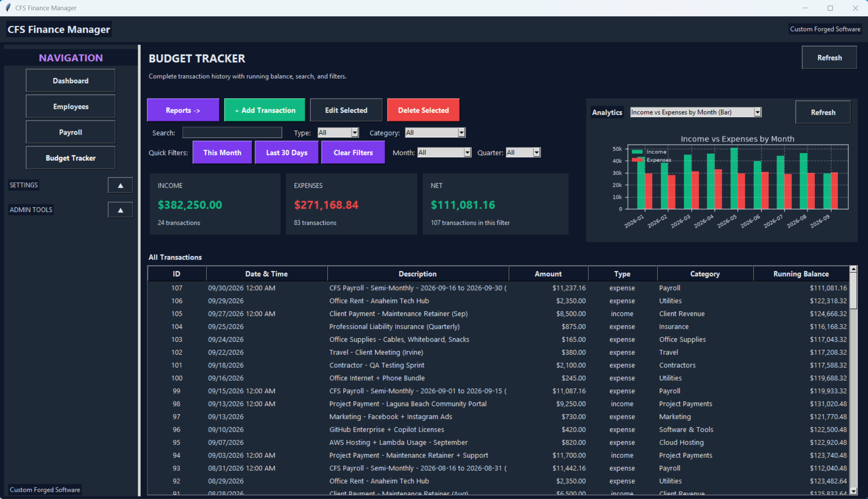Click the Description column header

pos(417,274)
